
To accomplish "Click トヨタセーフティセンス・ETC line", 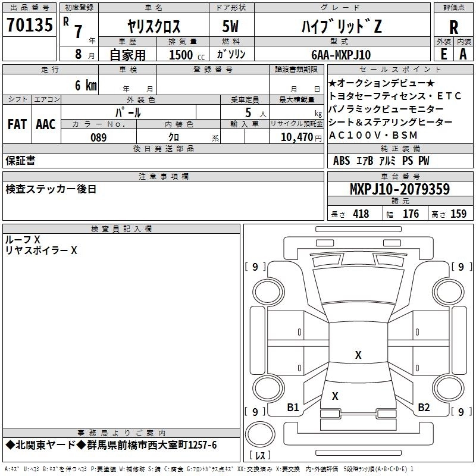I will (x=395, y=96).
